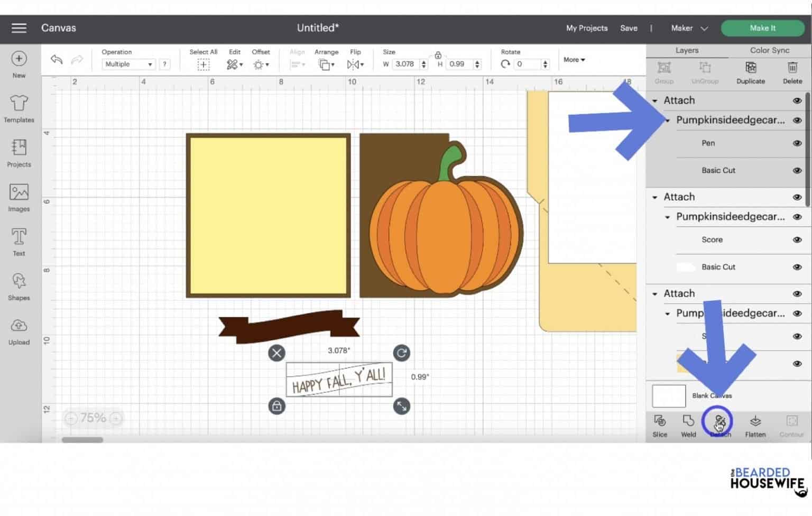This screenshot has width=812, height=516.
Task: Click the rotation angle input field
Action: 527,64
